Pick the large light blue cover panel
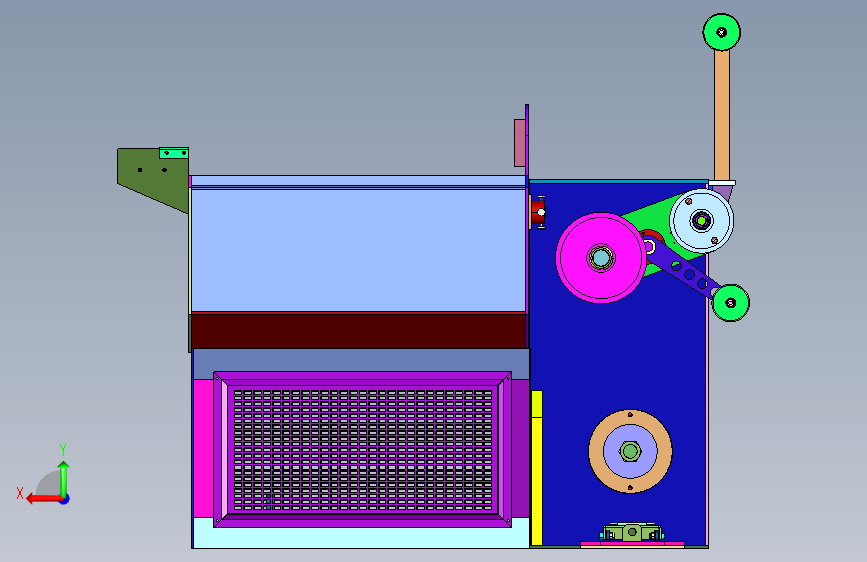The image size is (867, 562). click(358, 250)
